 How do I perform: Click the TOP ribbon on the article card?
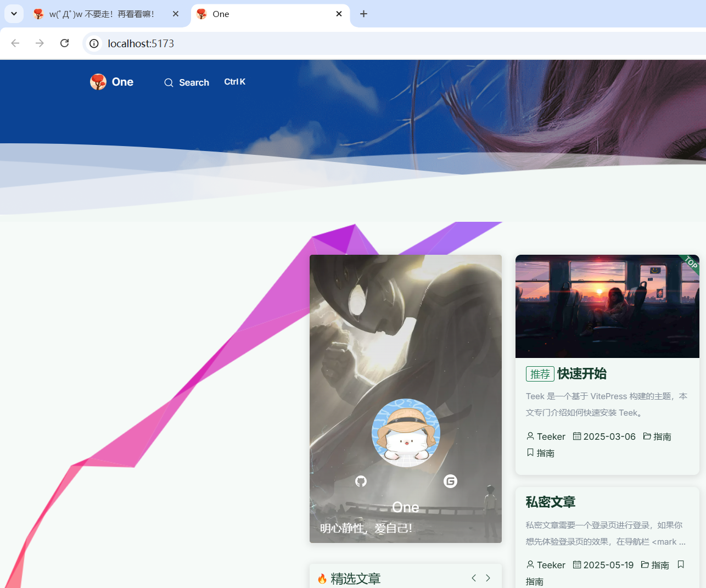(691, 262)
